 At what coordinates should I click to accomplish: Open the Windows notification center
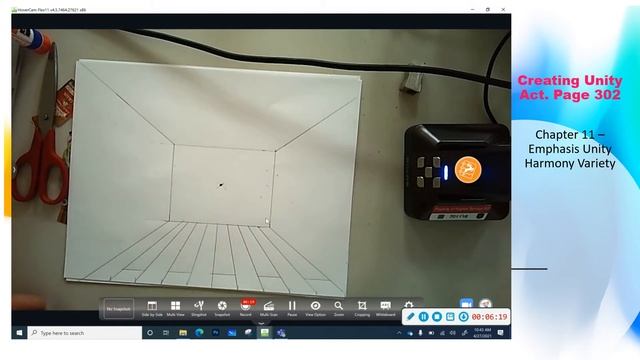pyautogui.click(x=500, y=333)
